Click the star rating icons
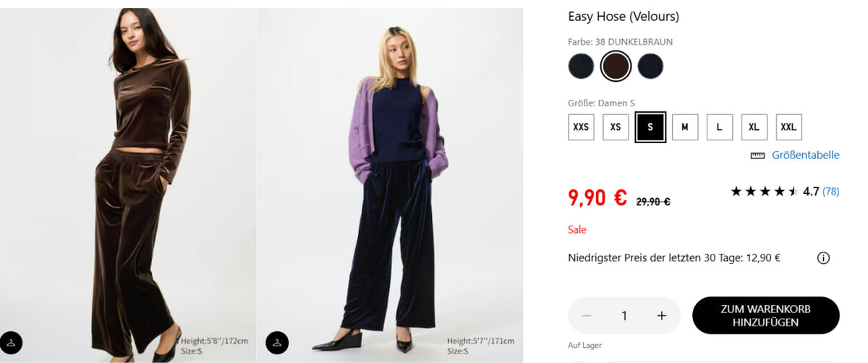 tap(764, 192)
